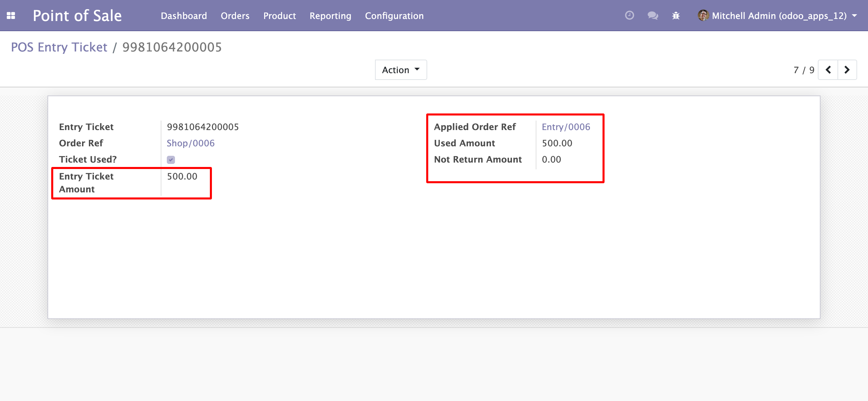Screen dimensions: 868x401
Task: Go to previous record arrow
Action: (828, 70)
